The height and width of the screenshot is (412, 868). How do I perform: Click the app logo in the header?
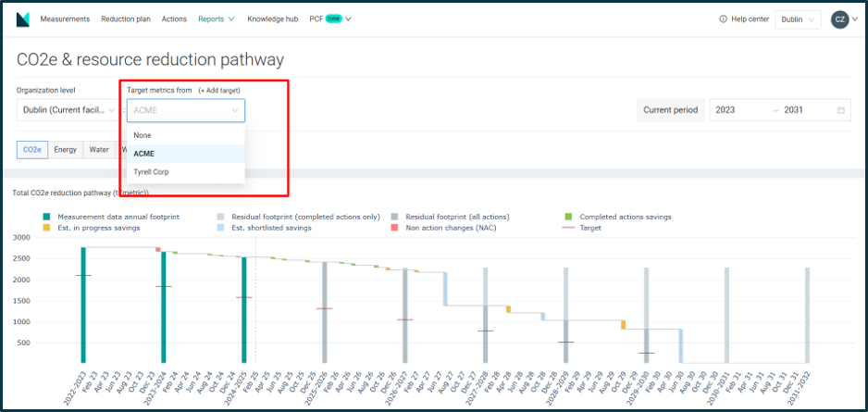pos(23,19)
